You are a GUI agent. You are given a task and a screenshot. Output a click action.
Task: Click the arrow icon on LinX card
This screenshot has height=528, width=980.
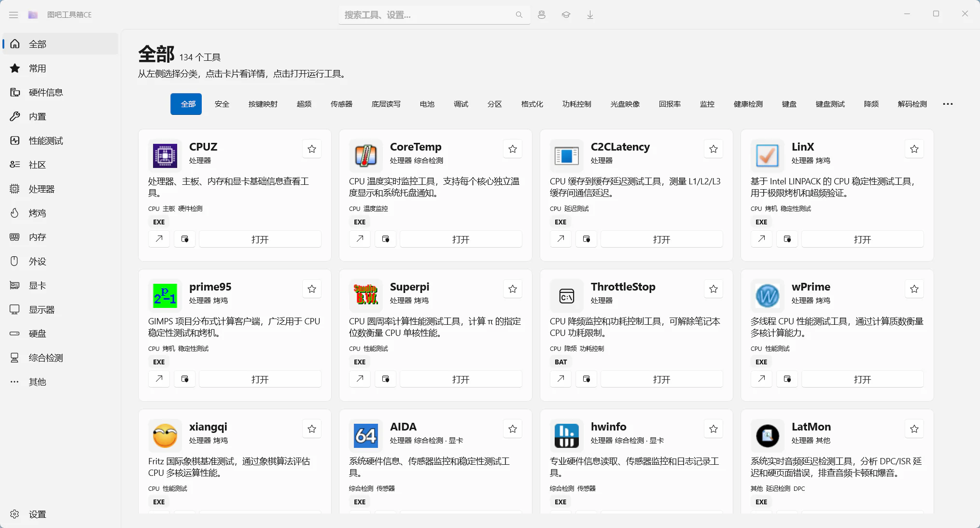[x=761, y=239]
